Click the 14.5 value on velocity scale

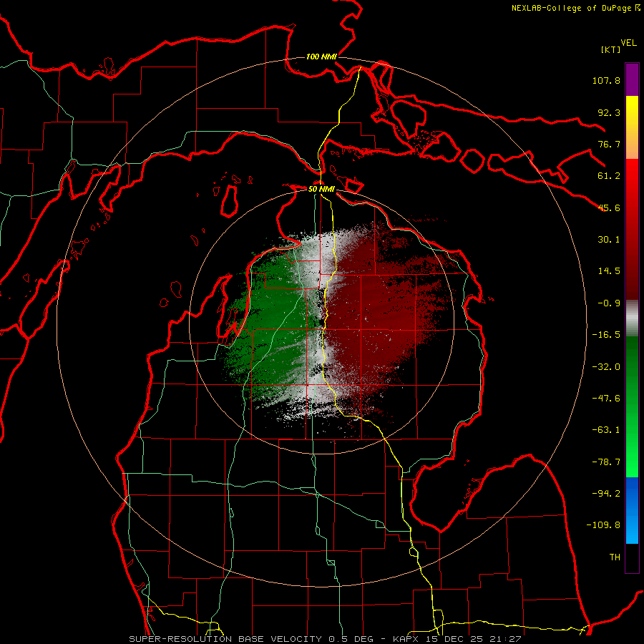(x=609, y=271)
